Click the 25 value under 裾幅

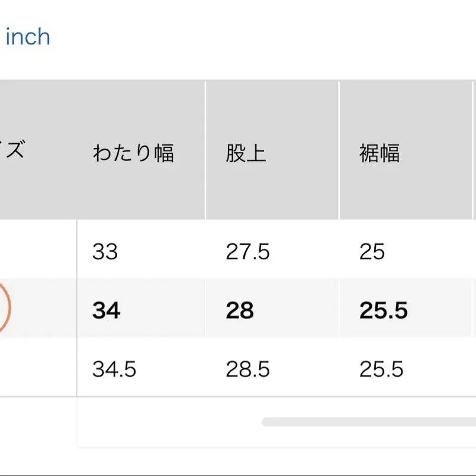pos(372,252)
